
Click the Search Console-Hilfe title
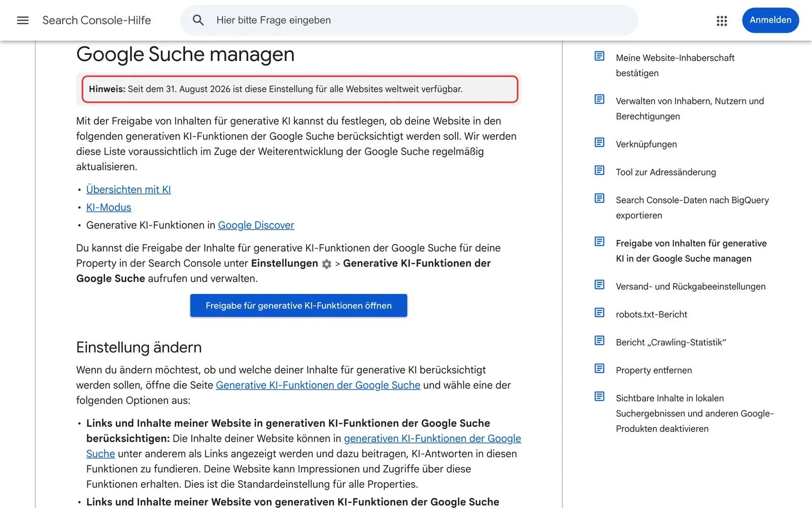pyautogui.click(x=97, y=20)
